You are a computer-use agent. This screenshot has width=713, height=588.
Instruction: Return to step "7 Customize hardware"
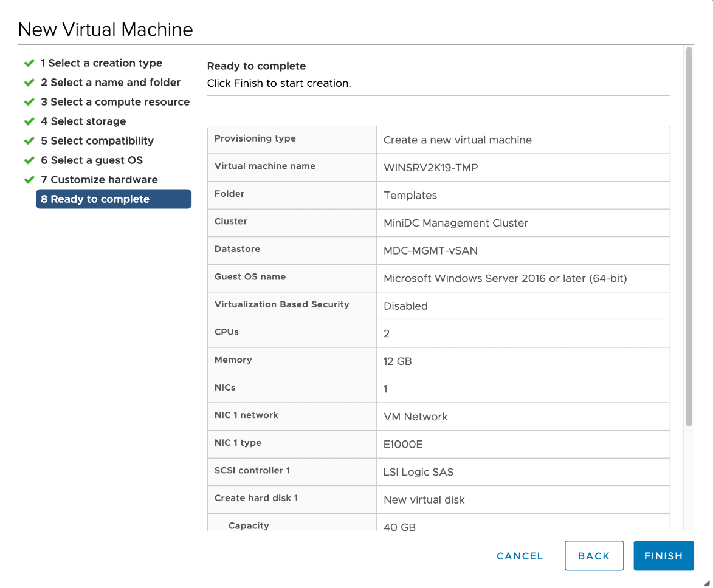(x=99, y=180)
